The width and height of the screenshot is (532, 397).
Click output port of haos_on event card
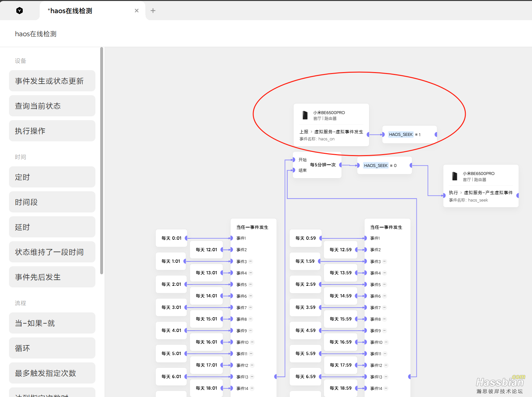[x=368, y=135]
